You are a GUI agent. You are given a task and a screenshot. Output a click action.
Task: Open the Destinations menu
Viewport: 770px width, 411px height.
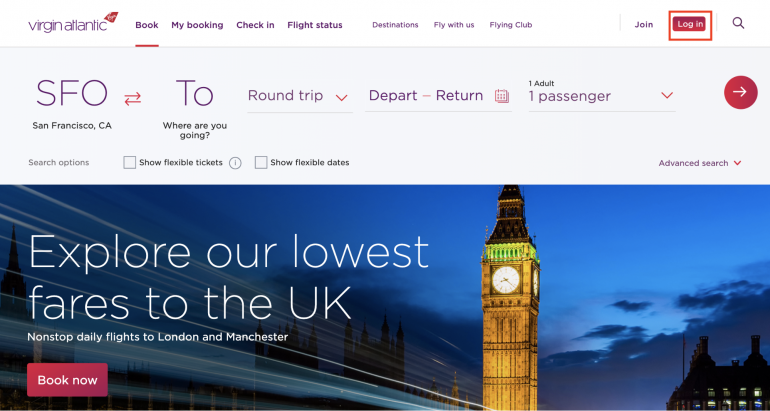[395, 25]
